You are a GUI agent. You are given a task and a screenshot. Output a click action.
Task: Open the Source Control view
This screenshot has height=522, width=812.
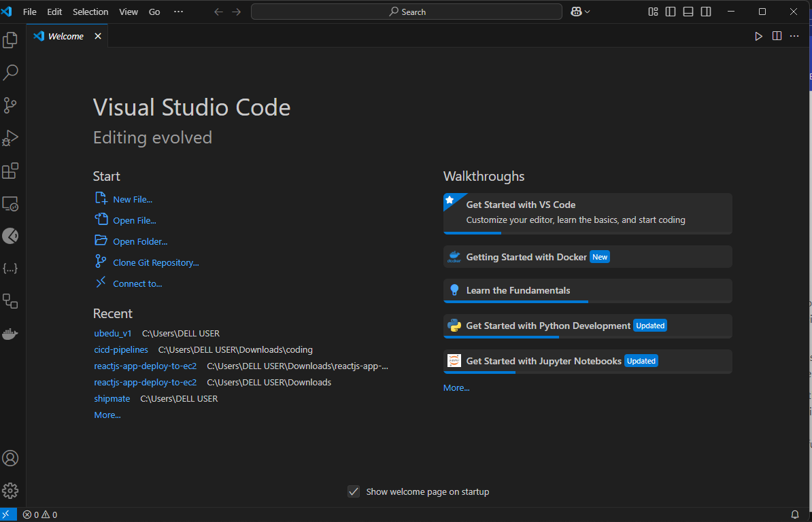tap(10, 105)
